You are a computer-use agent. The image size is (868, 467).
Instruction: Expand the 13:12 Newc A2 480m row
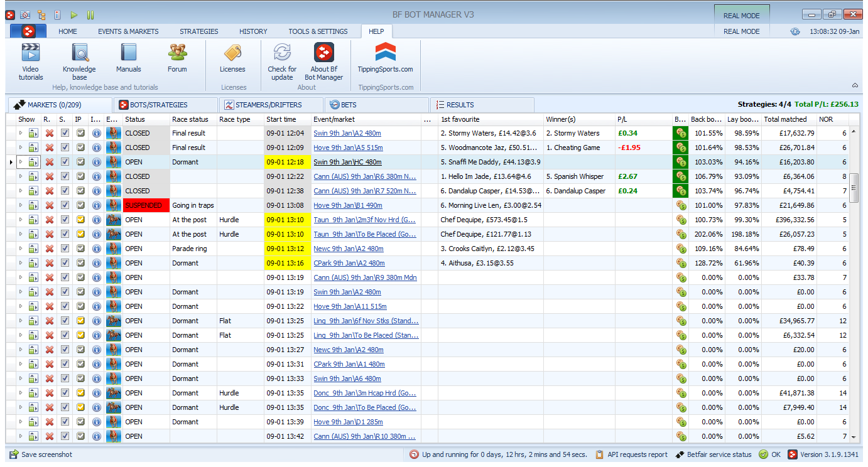pos(20,249)
